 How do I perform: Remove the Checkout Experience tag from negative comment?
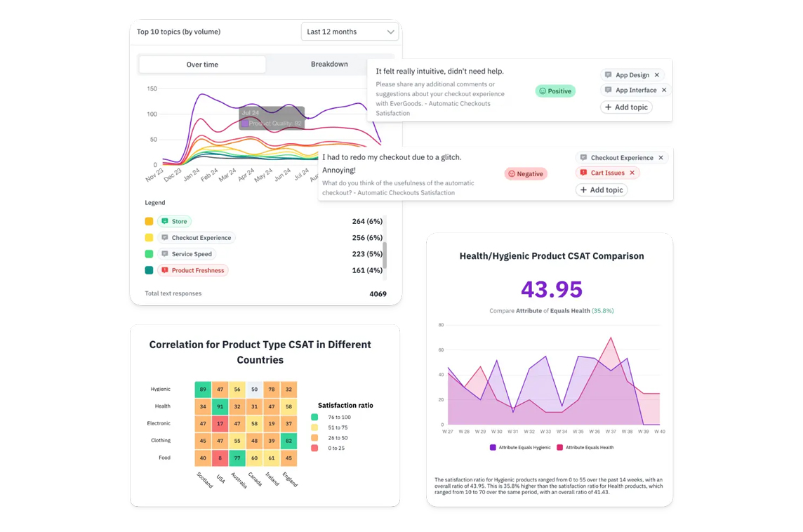click(x=661, y=158)
